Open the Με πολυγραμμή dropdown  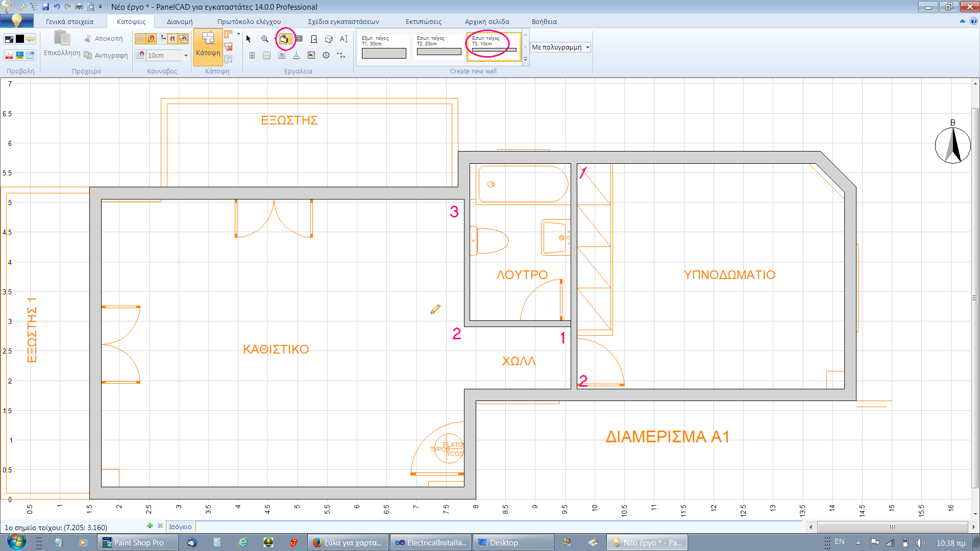[x=587, y=47]
